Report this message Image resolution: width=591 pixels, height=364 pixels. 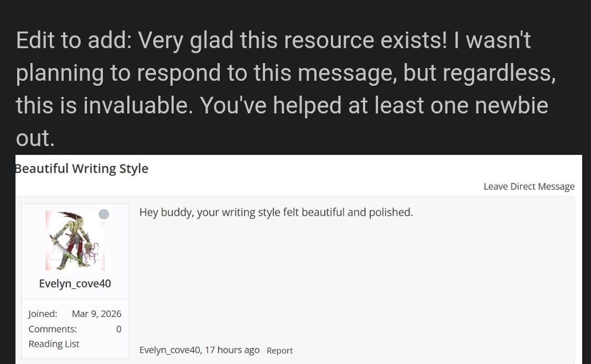point(279,351)
